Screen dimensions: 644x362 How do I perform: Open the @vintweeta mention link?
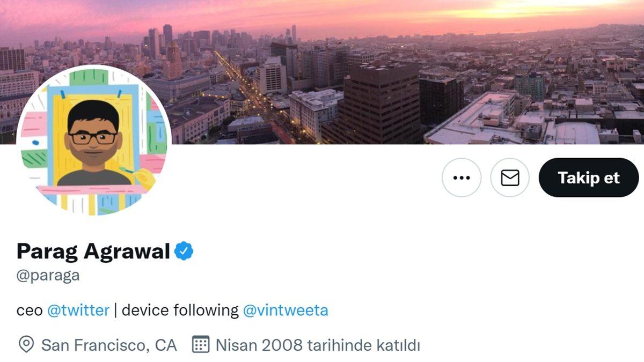pyautogui.click(x=286, y=310)
